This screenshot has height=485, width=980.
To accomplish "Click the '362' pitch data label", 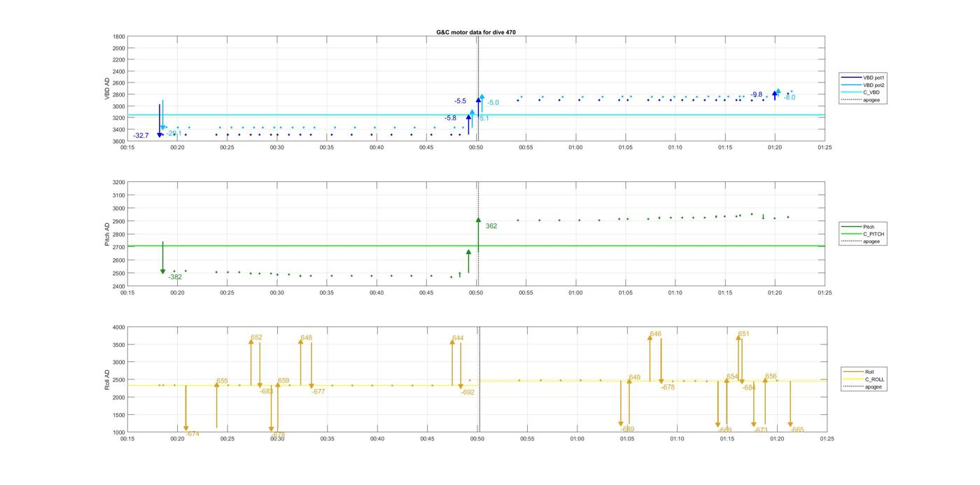I will pos(491,226).
